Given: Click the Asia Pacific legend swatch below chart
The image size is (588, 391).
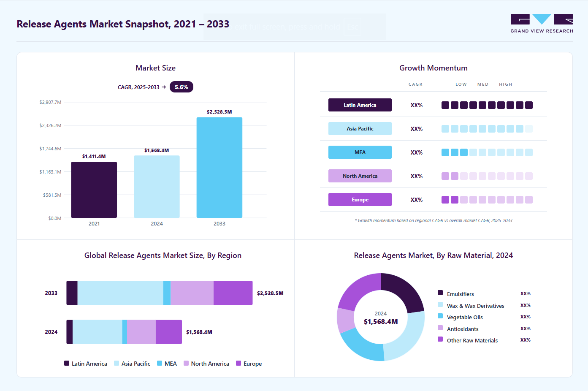Looking at the screenshot, I should tap(117, 363).
